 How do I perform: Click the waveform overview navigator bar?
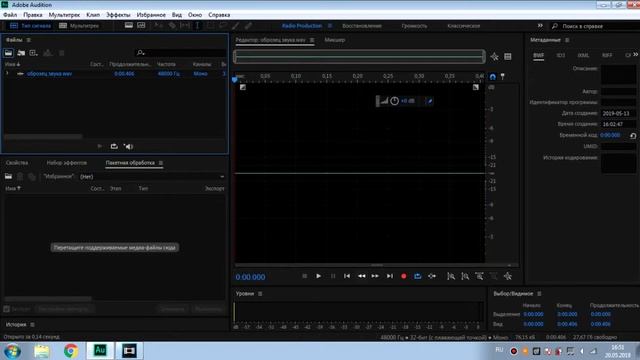(359, 56)
